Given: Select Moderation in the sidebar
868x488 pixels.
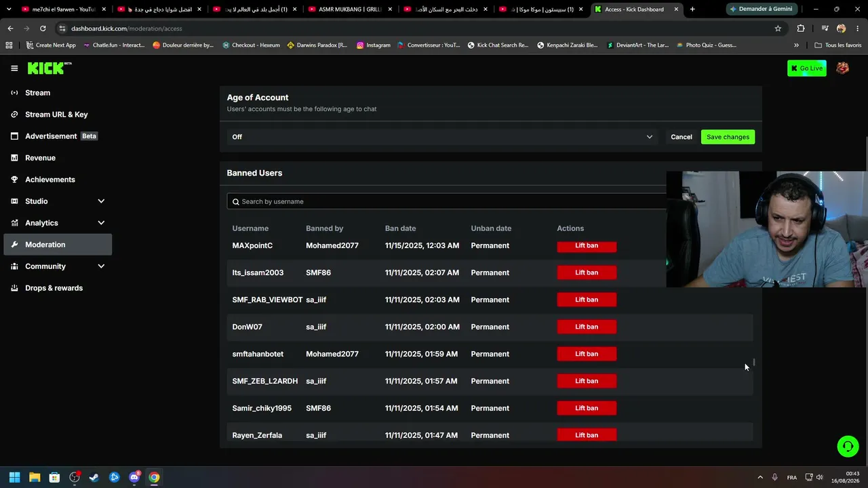Looking at the screenshot, I should [x=58, y=245].
